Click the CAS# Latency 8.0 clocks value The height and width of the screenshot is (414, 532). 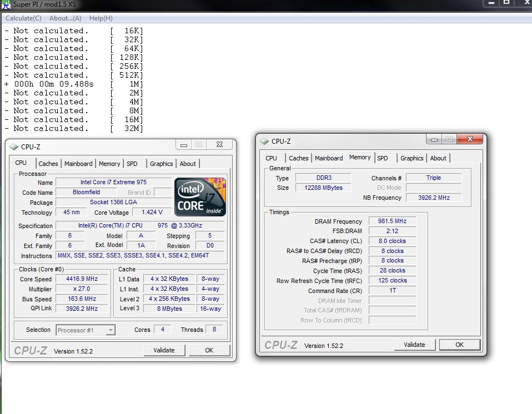pos(392,241)
